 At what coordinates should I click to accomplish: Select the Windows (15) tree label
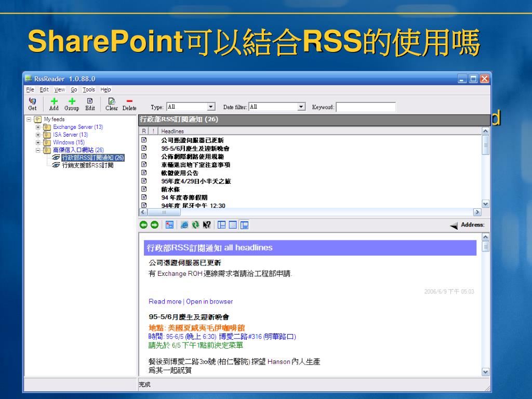[69, 142]
